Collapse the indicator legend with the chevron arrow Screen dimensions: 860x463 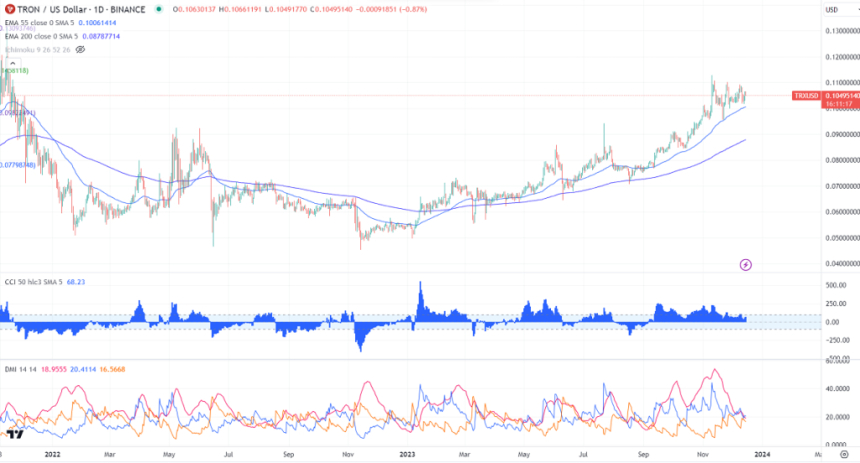pyautogui.click(x=13, y=64)
